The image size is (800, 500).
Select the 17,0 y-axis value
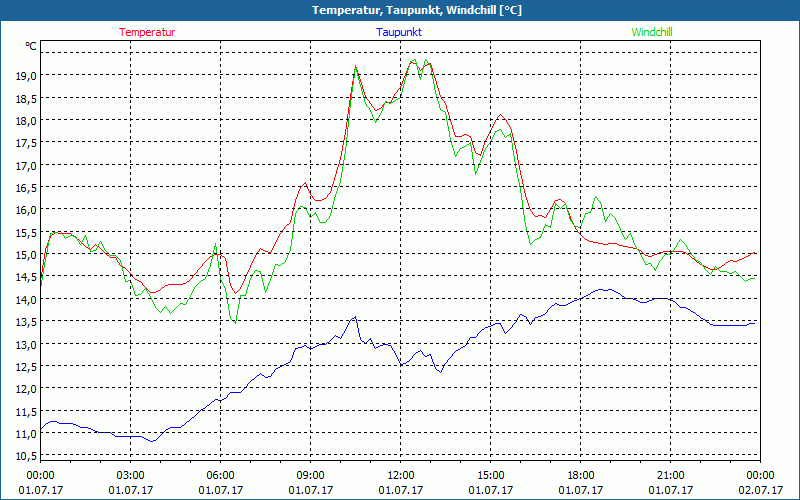pyautogui.click(x=27, y=166)
